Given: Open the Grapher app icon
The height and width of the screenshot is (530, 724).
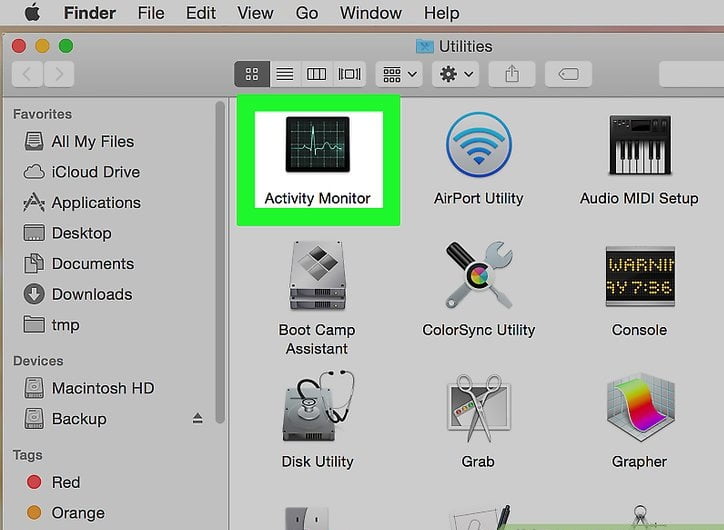Looking at the screenshot, I should pos(640,407).
